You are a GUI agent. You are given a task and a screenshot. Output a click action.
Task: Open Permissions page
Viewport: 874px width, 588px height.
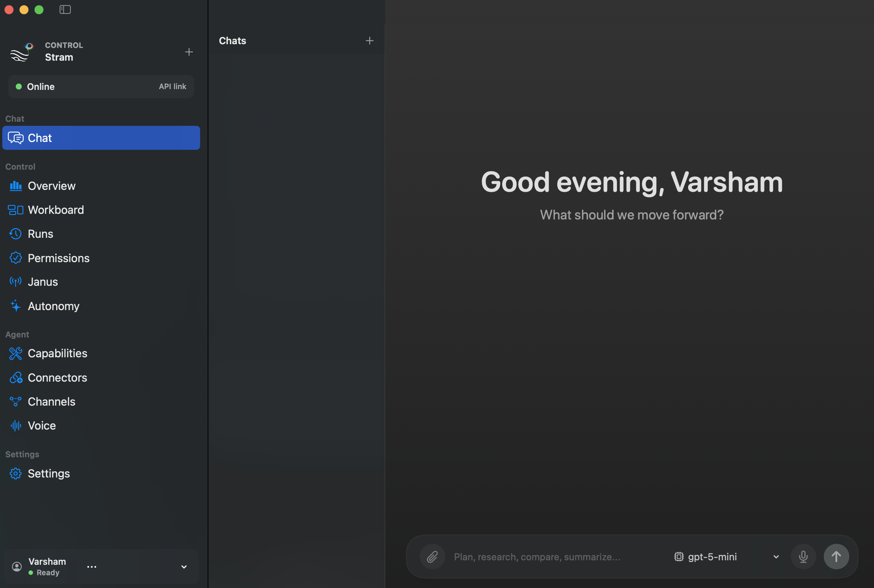101,258
